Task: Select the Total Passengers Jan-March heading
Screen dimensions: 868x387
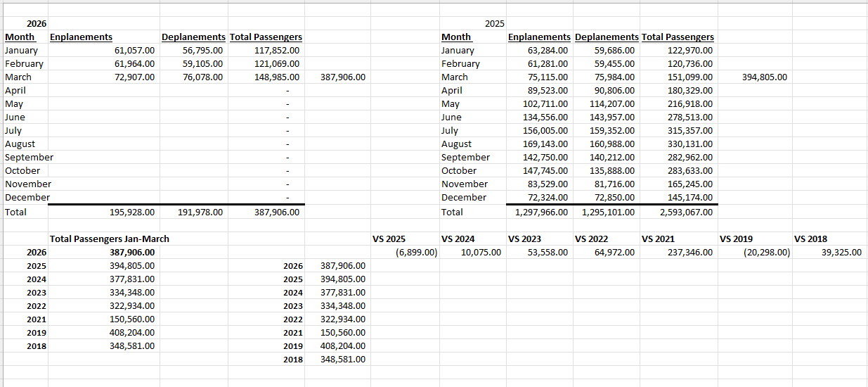Action: (x=109, y=239)
